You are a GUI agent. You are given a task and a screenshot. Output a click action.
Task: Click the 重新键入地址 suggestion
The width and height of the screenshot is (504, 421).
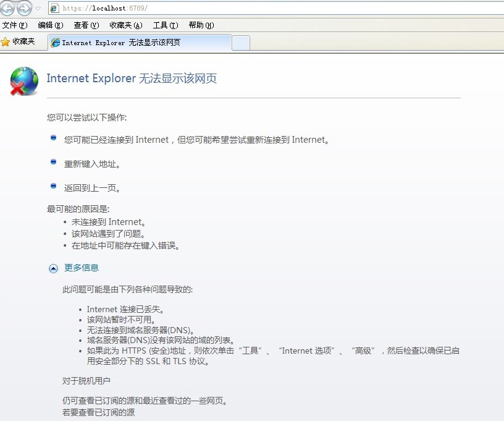(92, 164)
